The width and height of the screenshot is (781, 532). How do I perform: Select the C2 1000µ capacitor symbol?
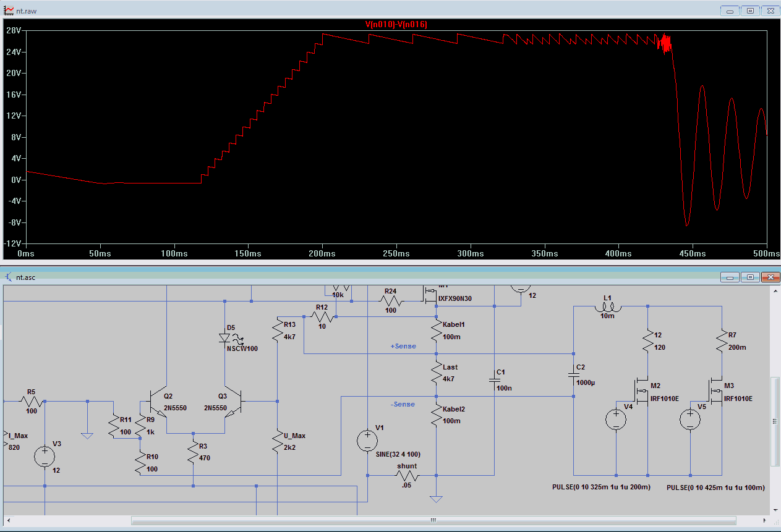coord(573,374)
